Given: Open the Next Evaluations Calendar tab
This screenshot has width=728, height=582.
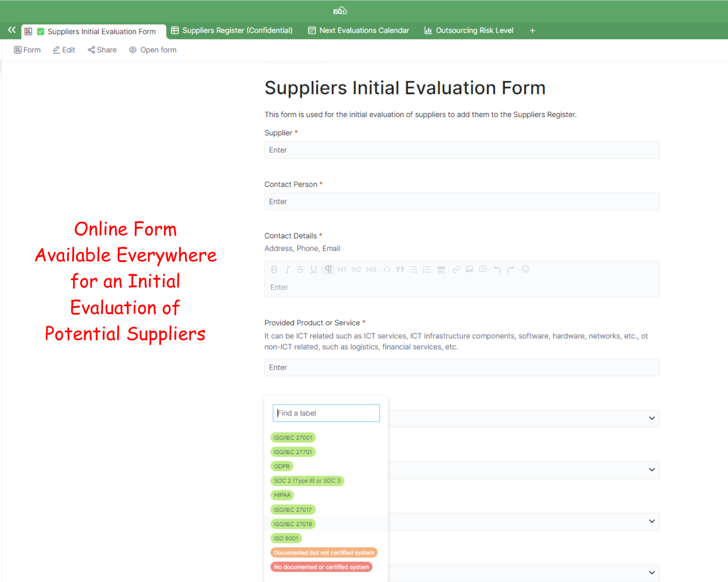Looking at the screenshot, I should 359,30.
